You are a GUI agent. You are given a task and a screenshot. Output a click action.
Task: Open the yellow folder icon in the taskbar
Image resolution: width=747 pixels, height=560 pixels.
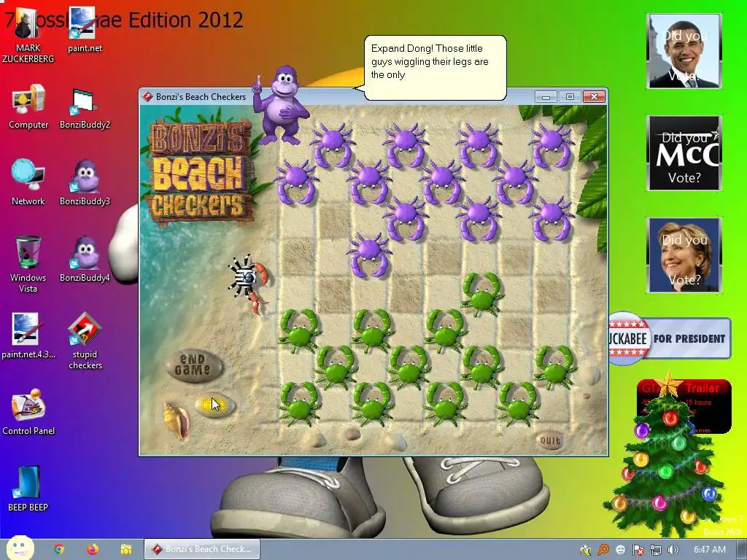pos(125,550)
